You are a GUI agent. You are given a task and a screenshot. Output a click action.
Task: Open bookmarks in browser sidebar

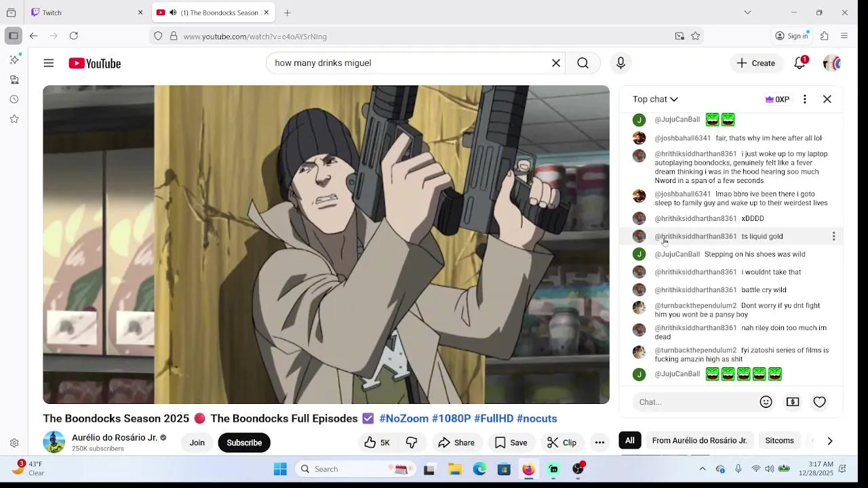click(14, 119)
